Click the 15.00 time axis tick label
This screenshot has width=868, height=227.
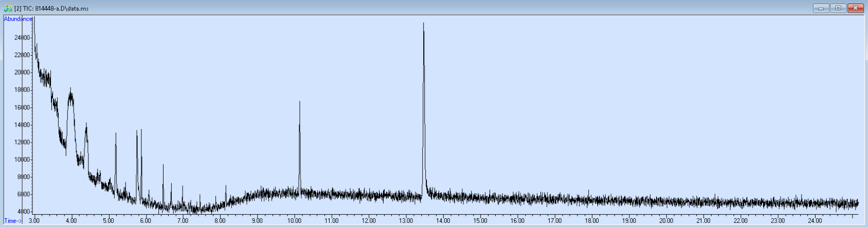480,221
